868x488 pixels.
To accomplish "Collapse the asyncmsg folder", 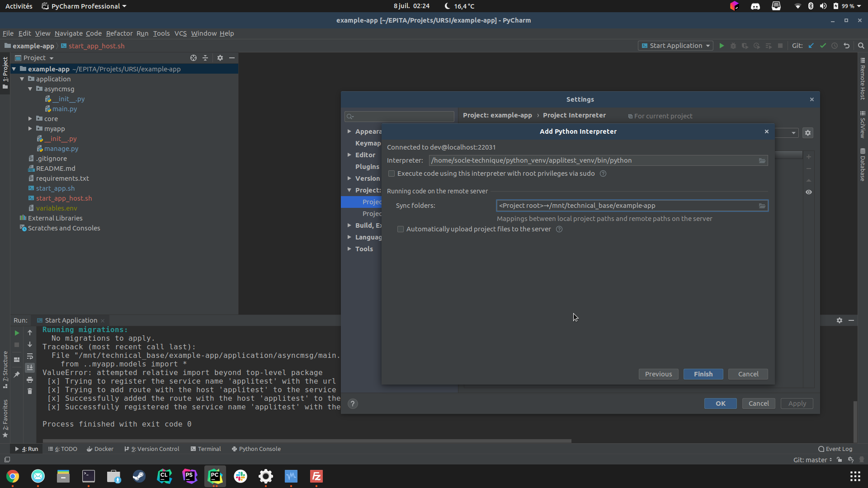I will pyautogui.click(x=30, y=89).
